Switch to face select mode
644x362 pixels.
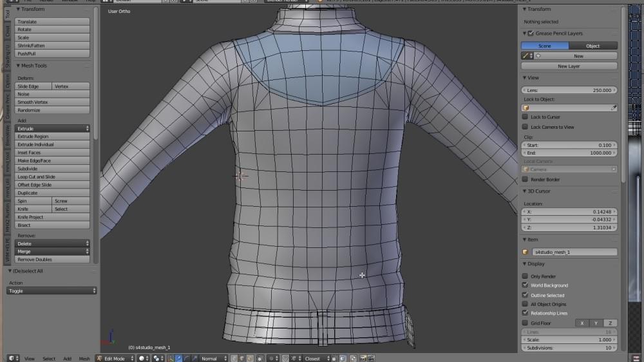pos(249,358)
